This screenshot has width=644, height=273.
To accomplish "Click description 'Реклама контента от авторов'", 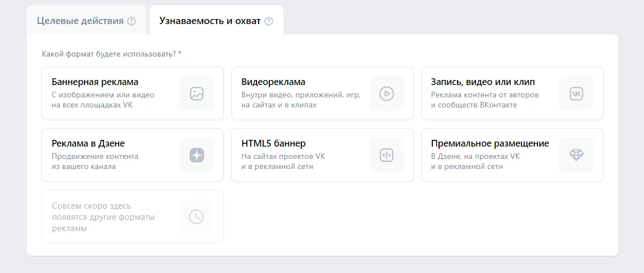I will [x=484, y=95].
